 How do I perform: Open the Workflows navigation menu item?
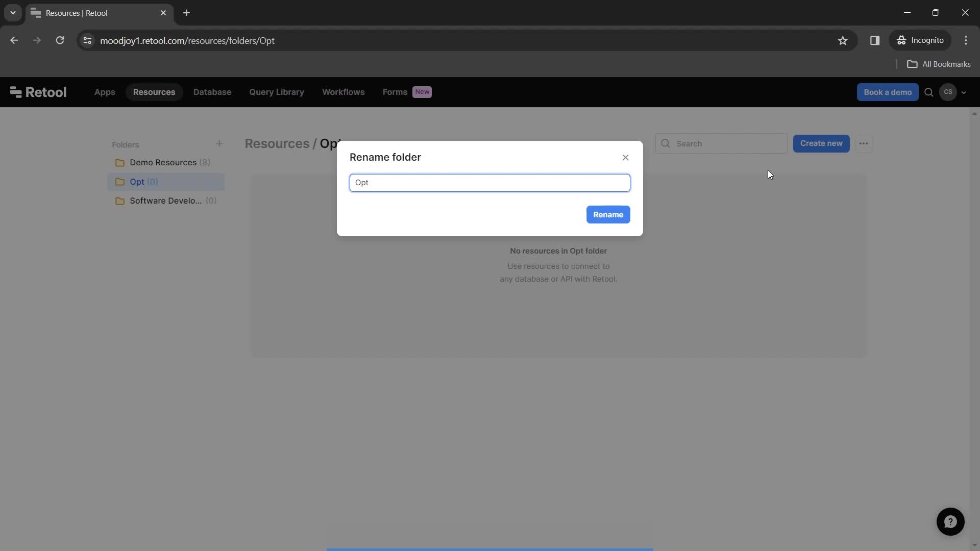(344, 91)
